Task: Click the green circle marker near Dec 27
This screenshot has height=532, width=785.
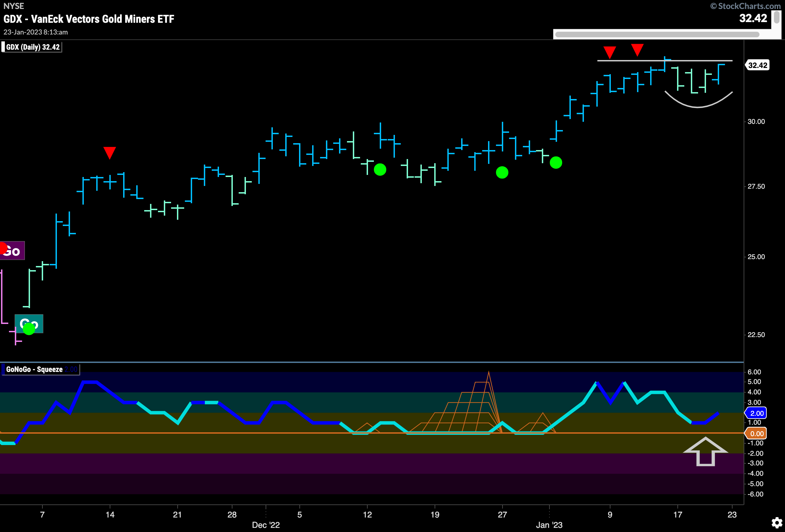Action: point(502,172)
